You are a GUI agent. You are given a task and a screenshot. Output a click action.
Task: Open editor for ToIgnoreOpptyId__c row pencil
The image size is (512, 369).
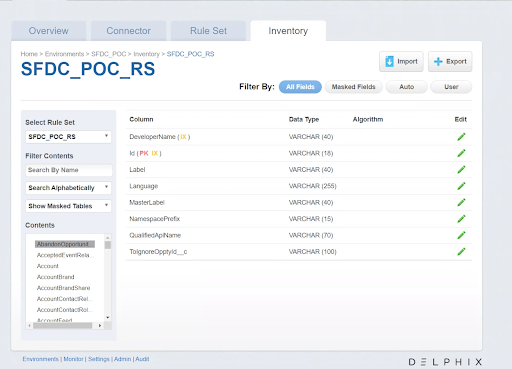[461, 252]
